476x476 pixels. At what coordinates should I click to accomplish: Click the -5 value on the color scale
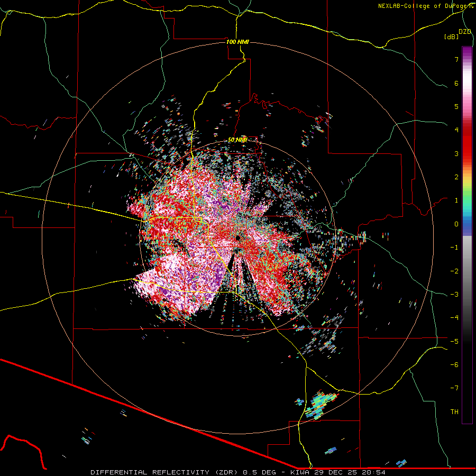(454, 342)
